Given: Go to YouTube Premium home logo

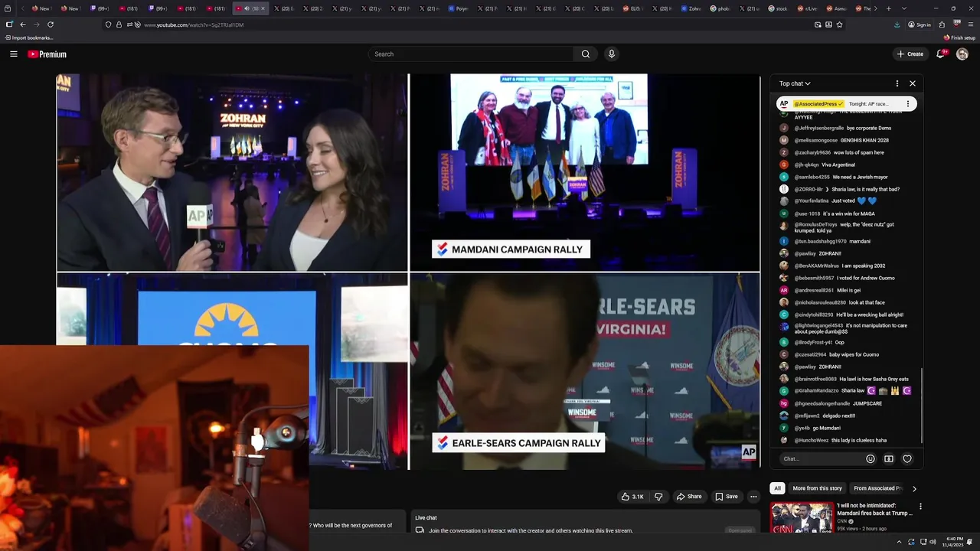Looking at the screenshot, I should coord(47,54).
